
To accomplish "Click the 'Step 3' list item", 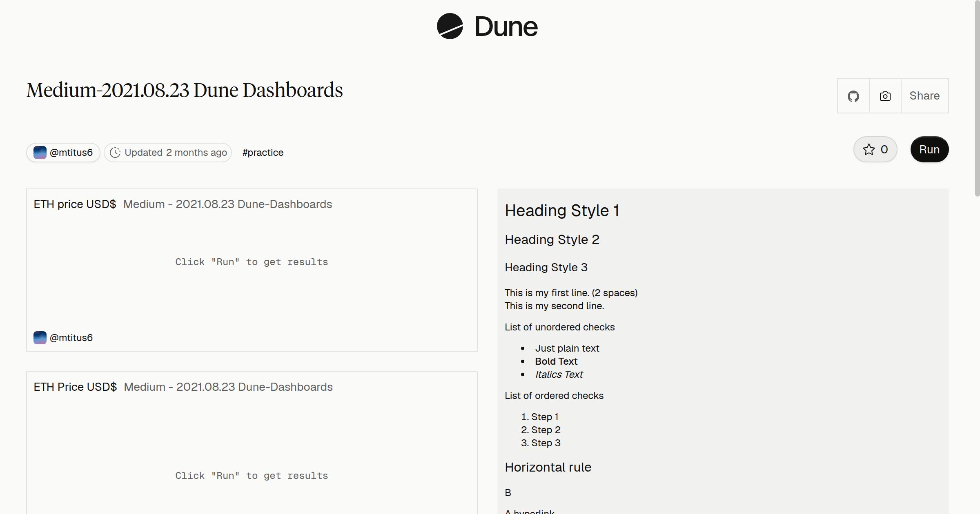I will click(546, 443).
